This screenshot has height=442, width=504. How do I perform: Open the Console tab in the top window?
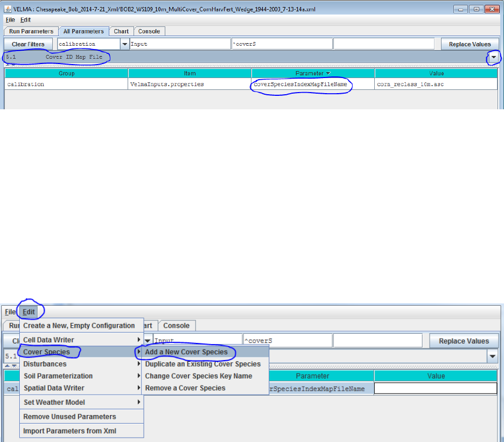tap(149, 31)
